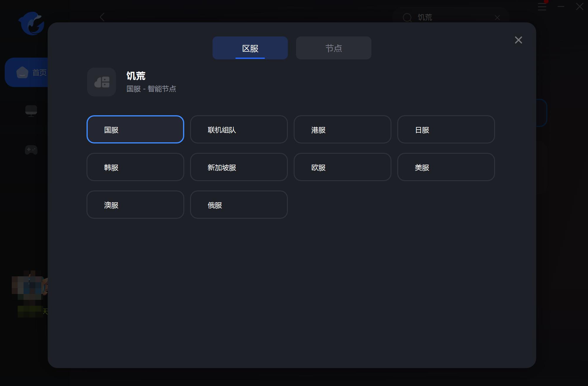The image size is (588, 386).
Task: Open the gamepad icon in sidebar
Action: (31, 150)
